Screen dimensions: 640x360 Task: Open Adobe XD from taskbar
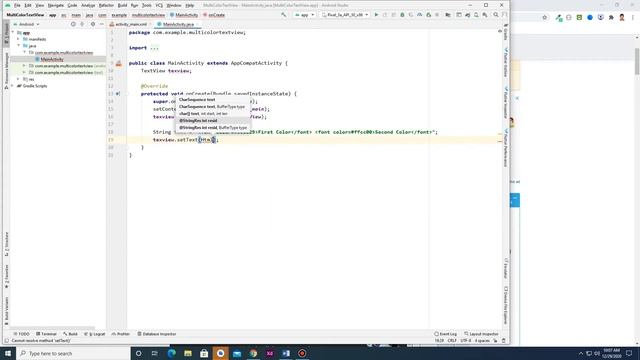[x=269, y=353]
